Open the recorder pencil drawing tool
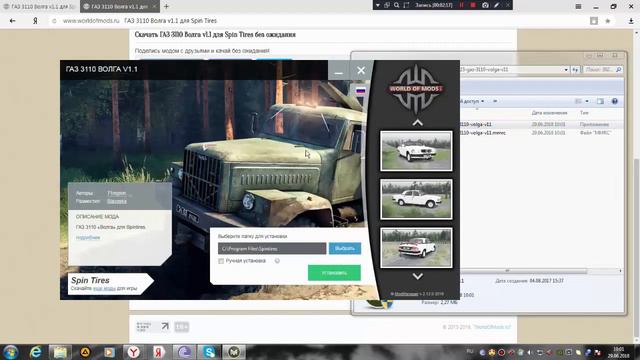Viewport: 640px width, 360px height. (x=496, y=5)
